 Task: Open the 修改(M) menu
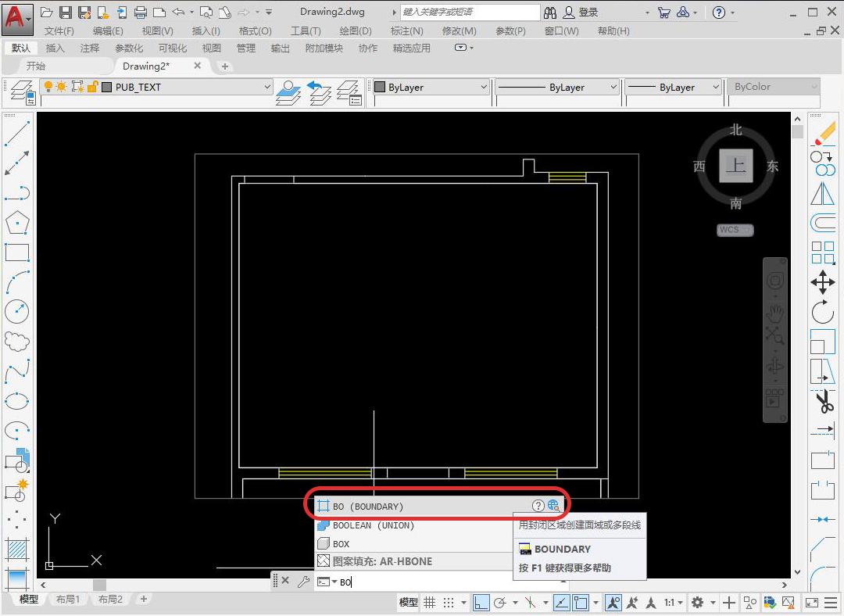point(460,31)
